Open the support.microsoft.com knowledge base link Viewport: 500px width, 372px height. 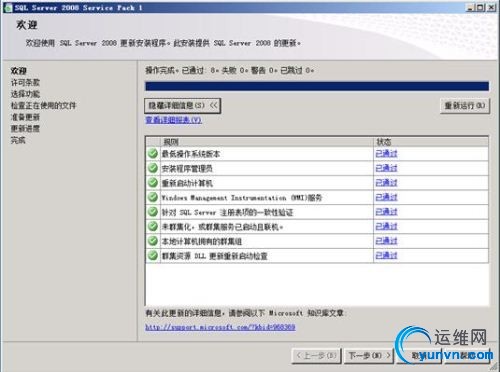220,327
